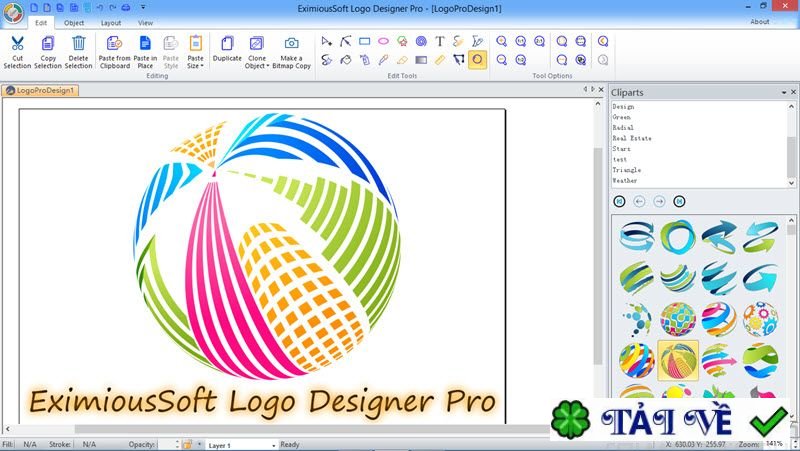
Task: Select the calligraphy pen tool
Action: [477, 41]
